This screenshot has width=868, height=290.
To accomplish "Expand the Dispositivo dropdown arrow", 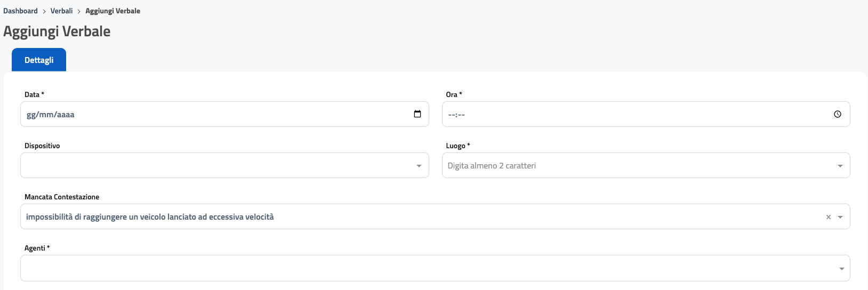I will pos(419,166).
